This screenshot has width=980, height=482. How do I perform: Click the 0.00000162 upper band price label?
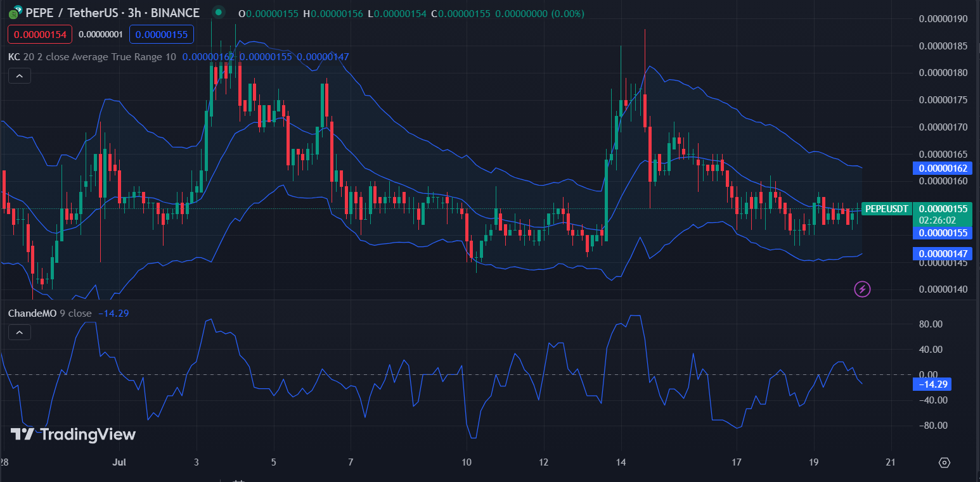pyautogui.click(x=942, y=168)
